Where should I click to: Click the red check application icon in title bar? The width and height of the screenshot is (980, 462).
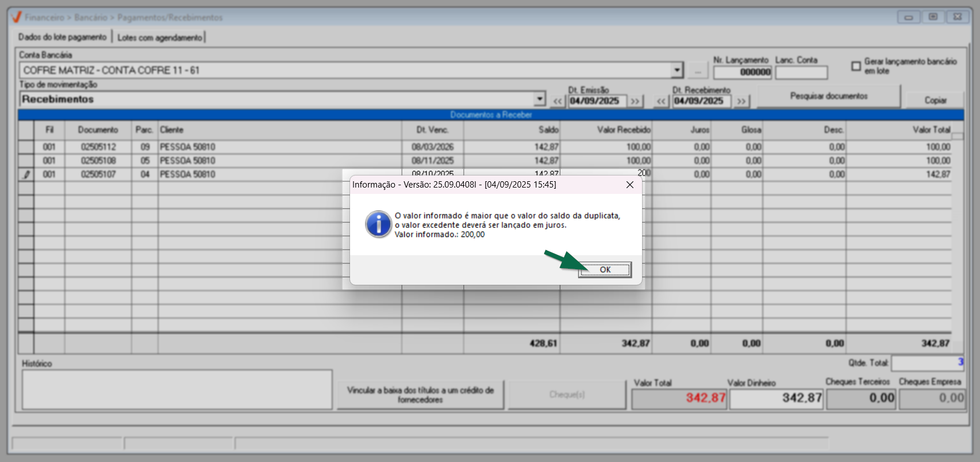(16, 17)
